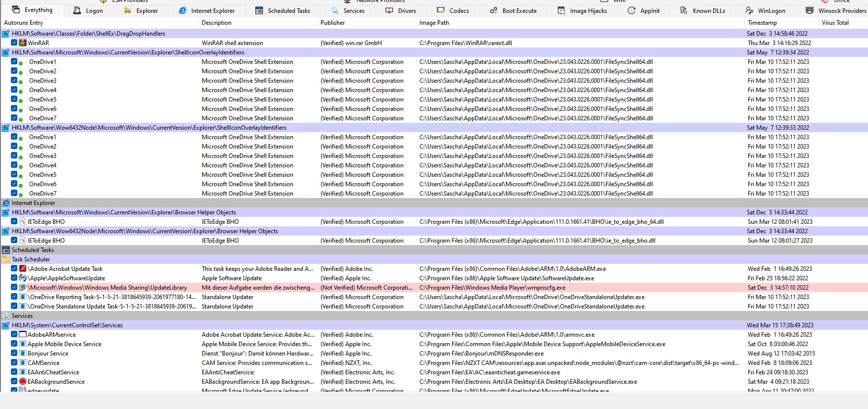Disable the Adobe Acrobat Update Task checkbox
The height and width of the screenshot is (409, 868).
click(x=14, y=268)
